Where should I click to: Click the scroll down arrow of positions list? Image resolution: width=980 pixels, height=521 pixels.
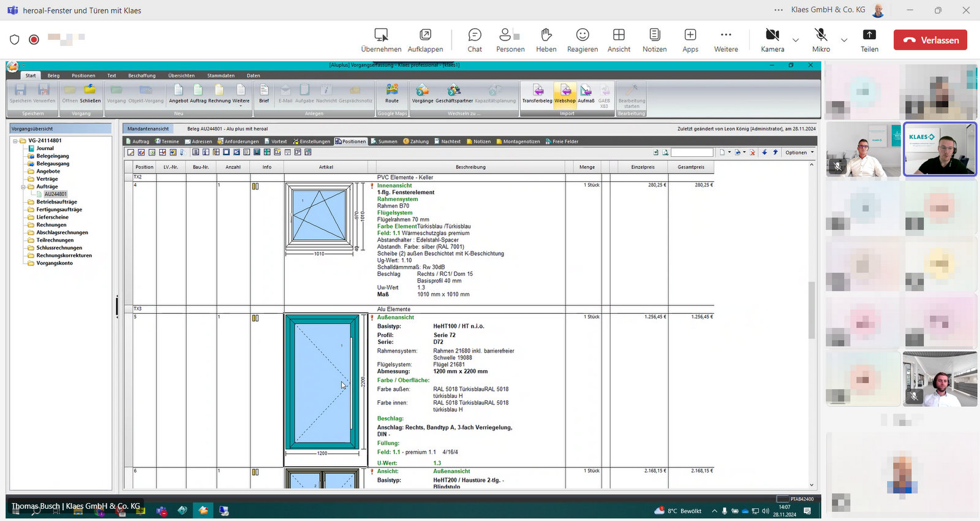click(x=812, y=485)
